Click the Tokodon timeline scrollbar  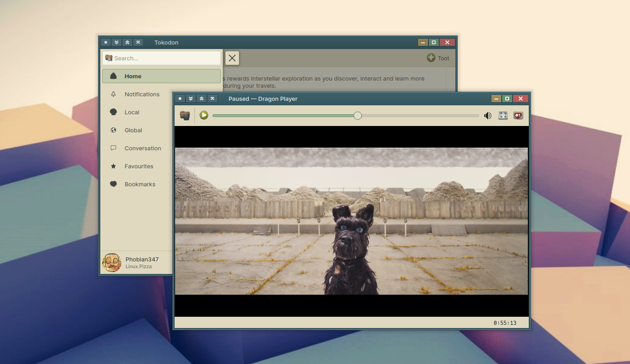point(451,79)
